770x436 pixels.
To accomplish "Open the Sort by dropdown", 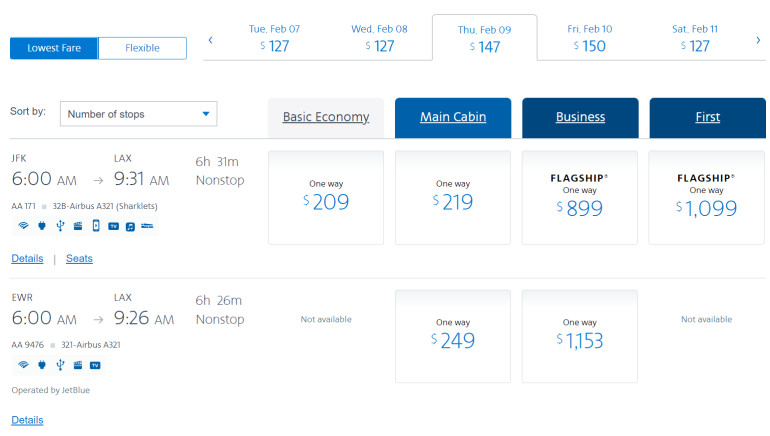I will [x=138, y=114].
